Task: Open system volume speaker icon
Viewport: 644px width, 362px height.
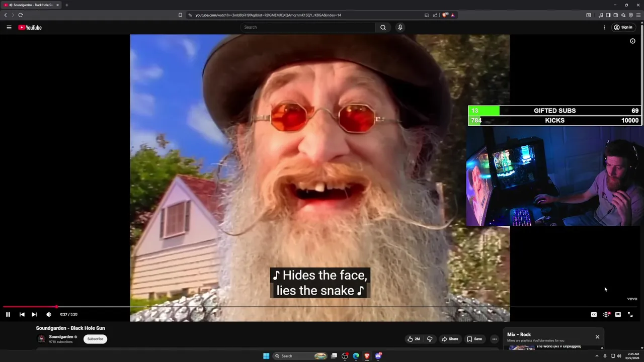Action: [619, 356]
